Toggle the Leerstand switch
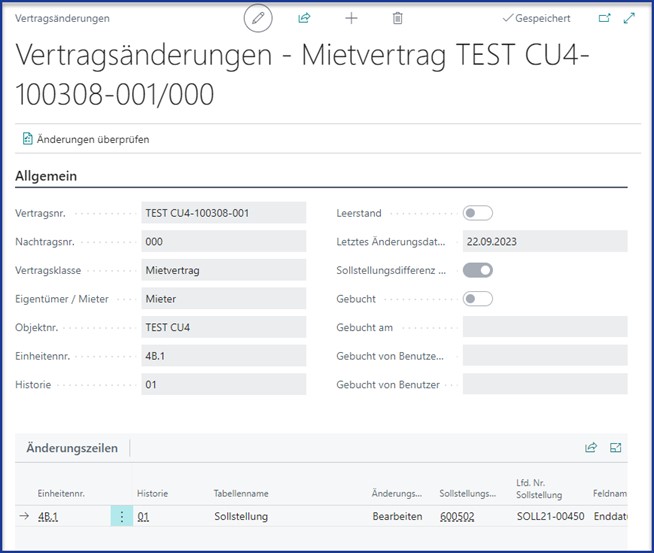The height and width of the screenshot is (553, 654). [478, 213]
